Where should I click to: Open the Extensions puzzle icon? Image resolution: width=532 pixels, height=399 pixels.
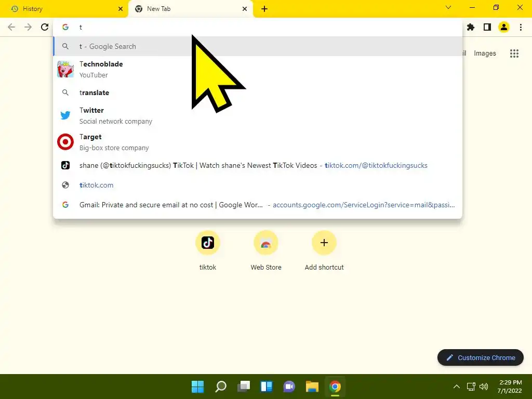tap(471, 27)
